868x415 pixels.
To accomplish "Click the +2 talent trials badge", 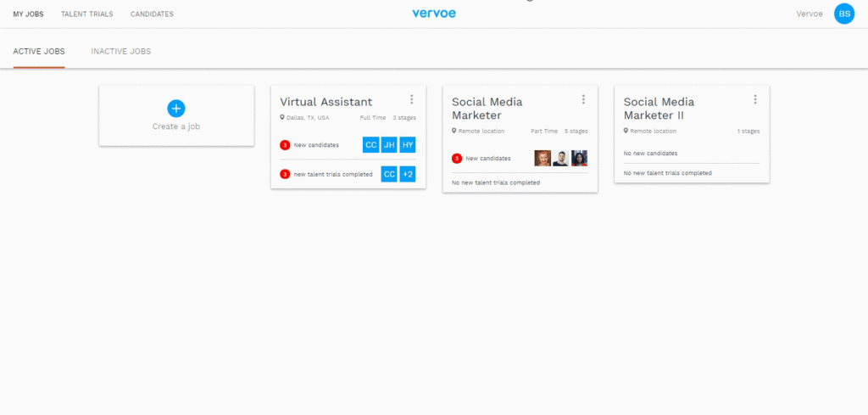I will click(408, 174).
